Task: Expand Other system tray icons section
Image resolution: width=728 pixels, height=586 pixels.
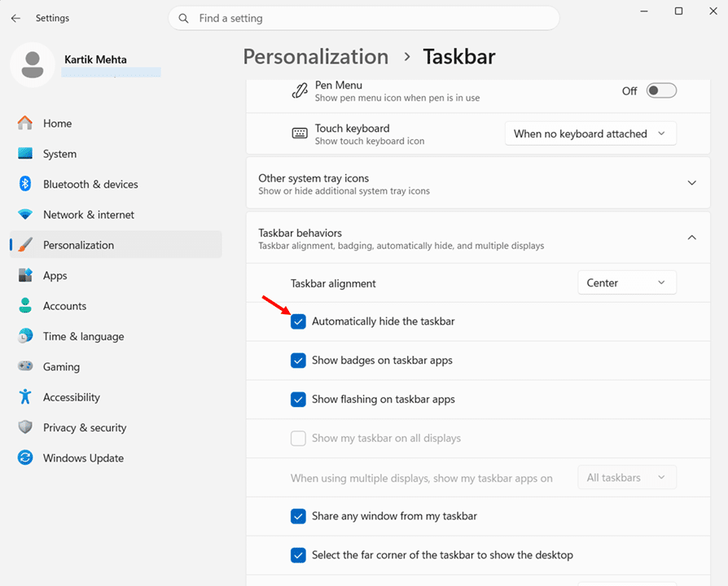Action: coord(691,183)
